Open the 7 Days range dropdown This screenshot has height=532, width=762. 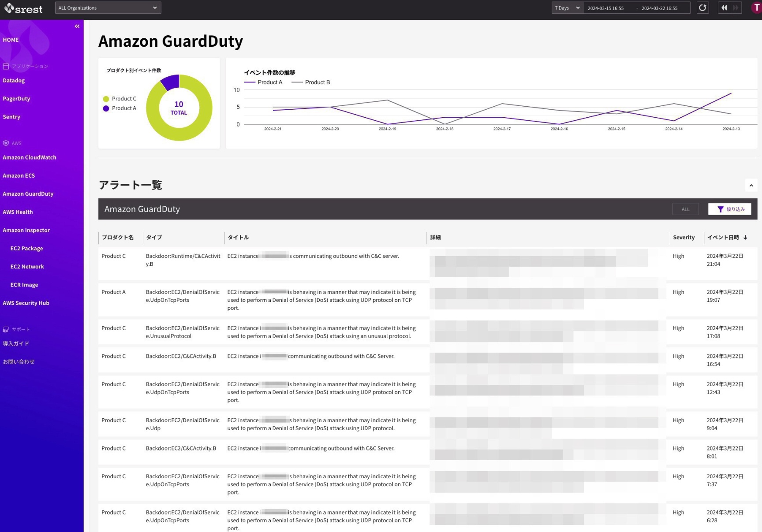[567, 8]
